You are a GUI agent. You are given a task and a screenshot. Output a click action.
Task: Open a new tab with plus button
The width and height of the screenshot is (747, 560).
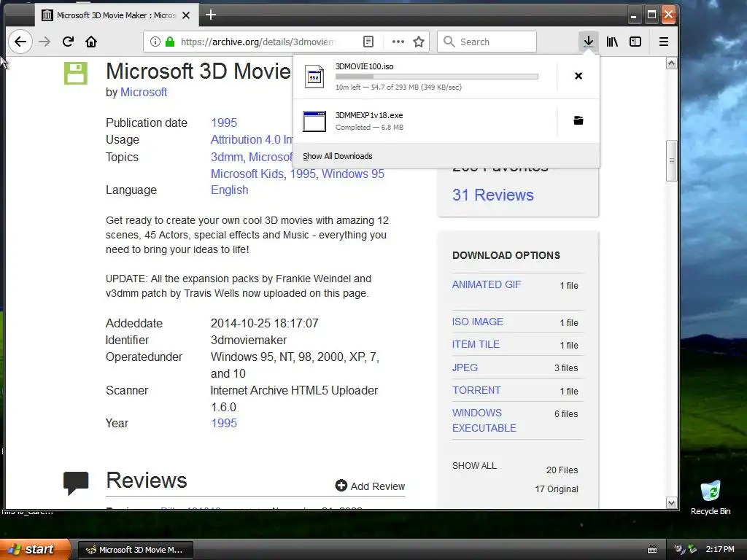click(211, 15)
